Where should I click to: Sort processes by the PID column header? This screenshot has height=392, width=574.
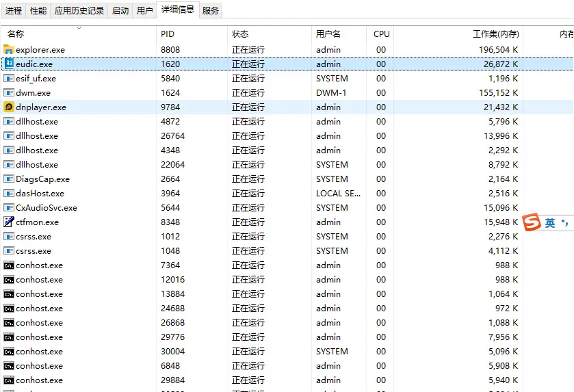pyautogui.click(x=168, y=34)
